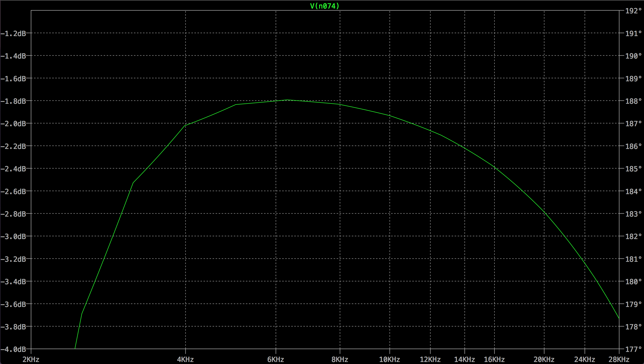This screenshot has height=364, width=644.
Task: Click the -2.2dB left axis label
Action: coord(13,146)
